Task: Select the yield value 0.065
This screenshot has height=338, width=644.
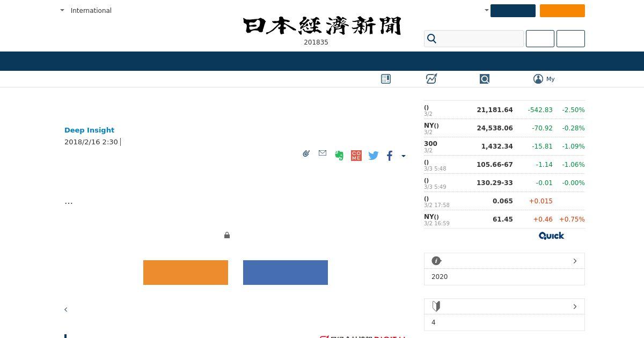Action: 503,201
